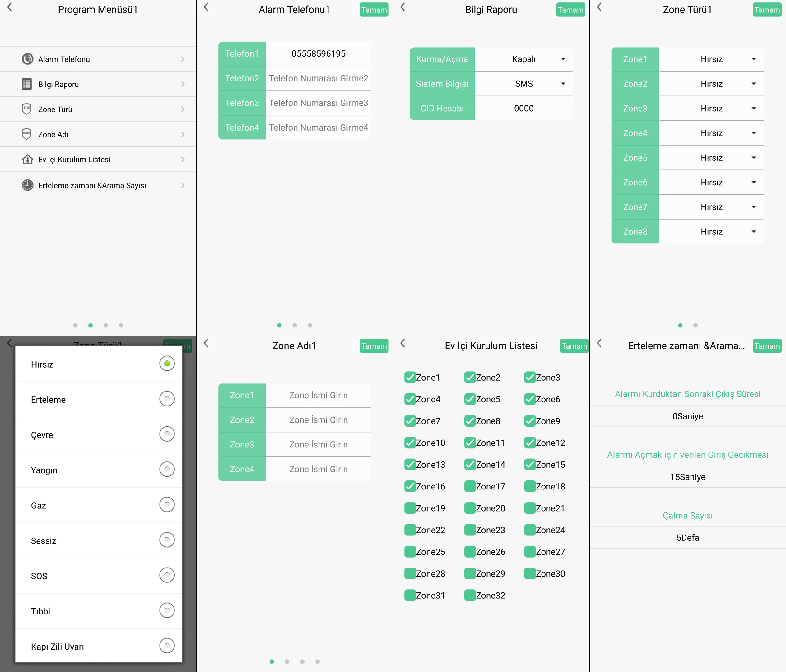Check the Zone17 checkbox
The image size is (786, 672).
click(470, 487)
